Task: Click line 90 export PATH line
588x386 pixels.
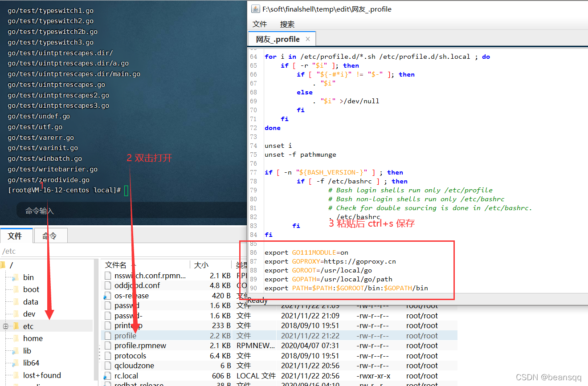Action: click(x=346, y=288)
